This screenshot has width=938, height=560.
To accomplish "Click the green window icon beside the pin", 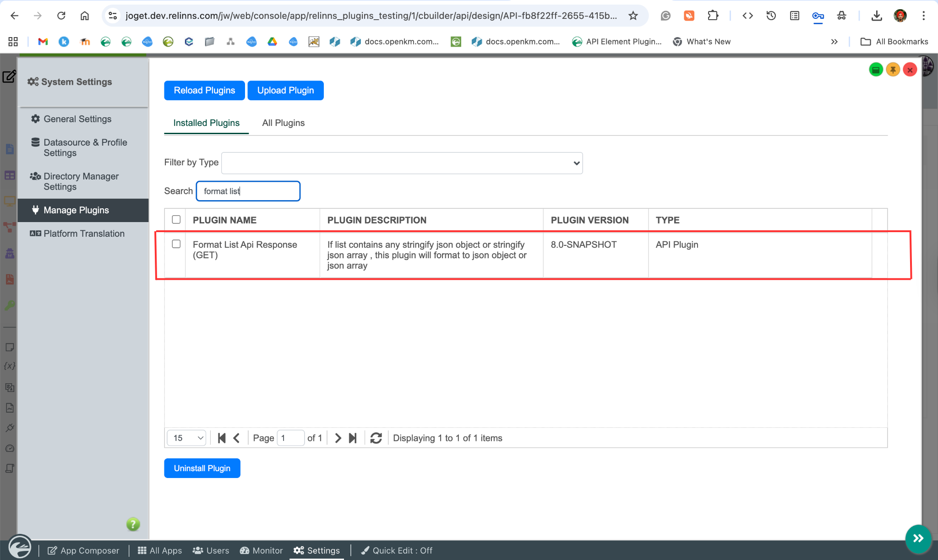I will pyautogui.click(x=876, y=70).
